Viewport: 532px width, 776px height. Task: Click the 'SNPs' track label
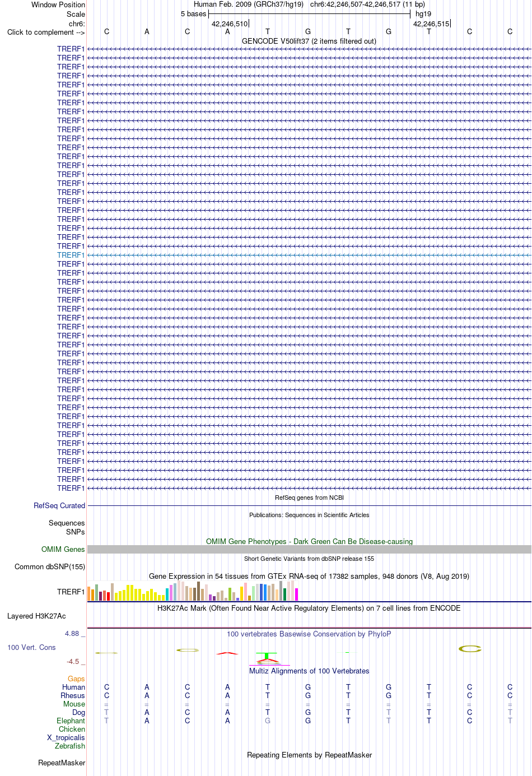pos(76,532)
